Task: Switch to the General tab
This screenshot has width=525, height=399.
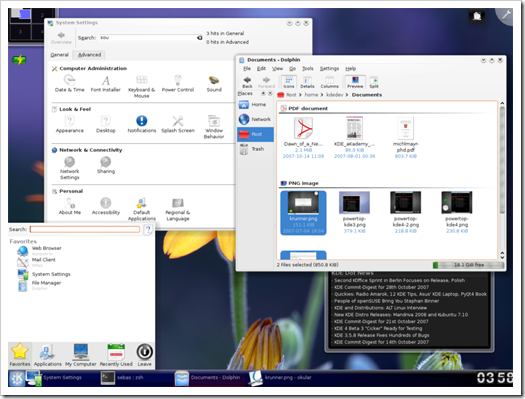Action: (60, 55)
